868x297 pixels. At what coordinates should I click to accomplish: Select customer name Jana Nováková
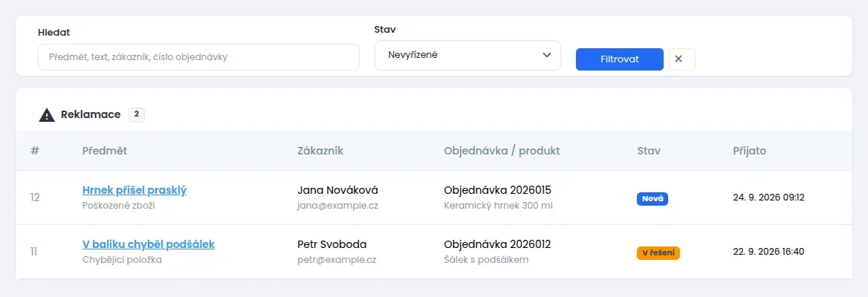337,190
